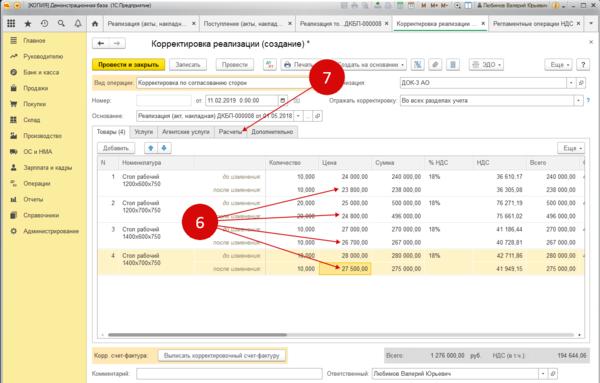Click the search magnifier icon
Screen dimensions: 600x383
point(61,24)
